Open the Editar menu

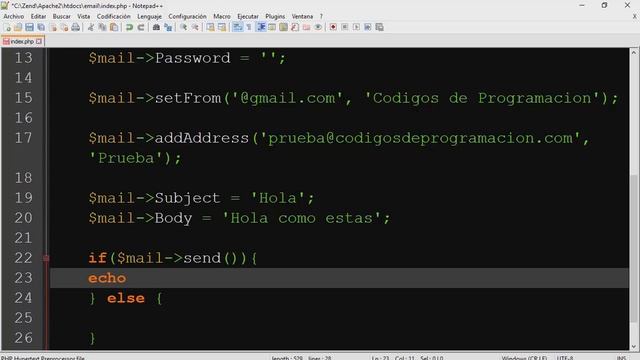[38, 16]
